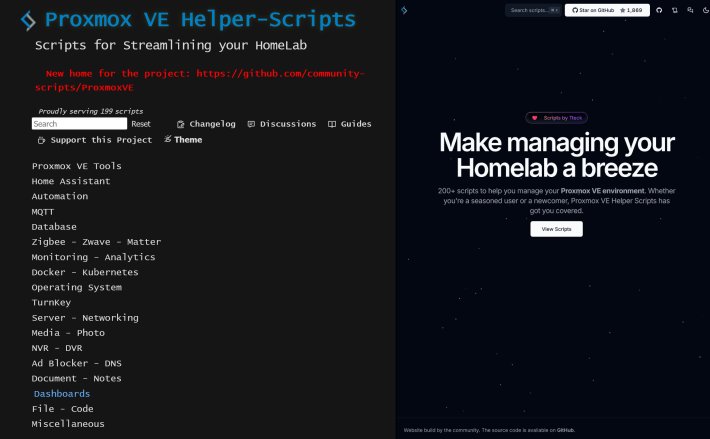Open the highlighted Dashboards category
The image size is (710, 439).
(62, 394)
